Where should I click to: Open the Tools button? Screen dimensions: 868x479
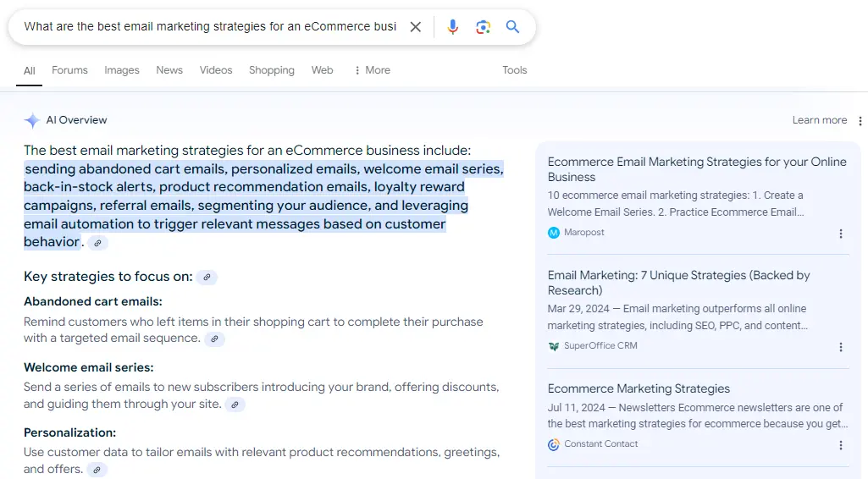(x=515, y=70)
